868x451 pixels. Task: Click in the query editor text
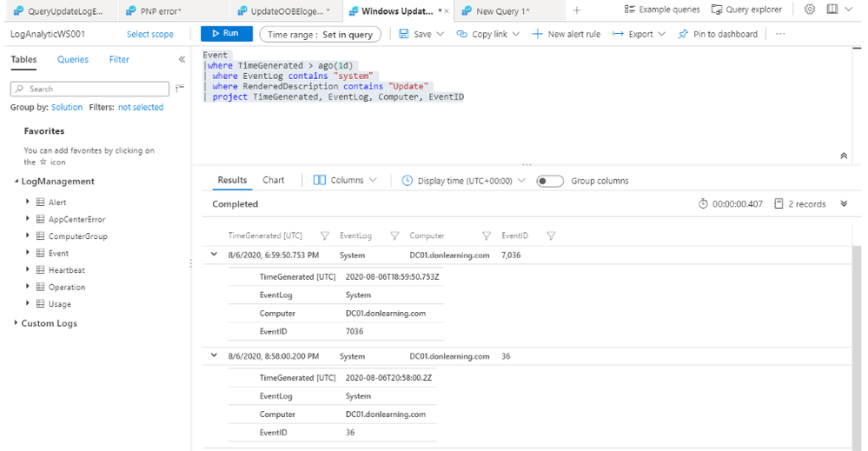[x=334, y=76]
